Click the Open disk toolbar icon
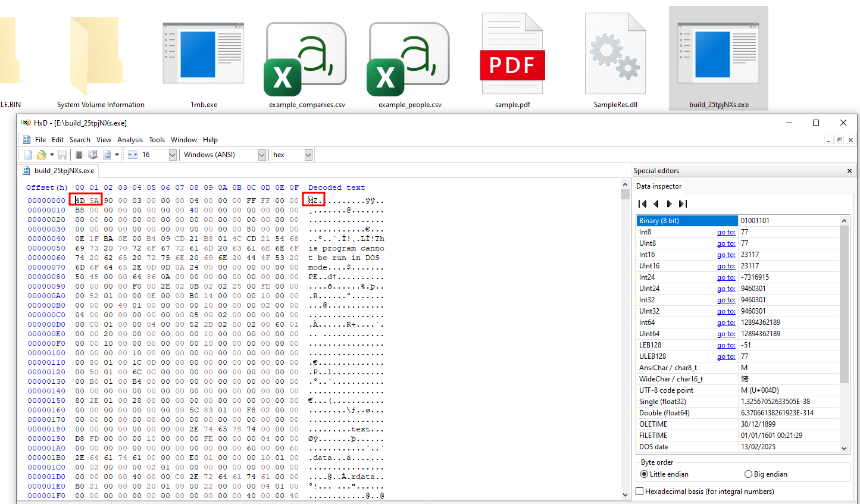Image resolution: width=860 pixels, height=504 pixels. (93, 155)
